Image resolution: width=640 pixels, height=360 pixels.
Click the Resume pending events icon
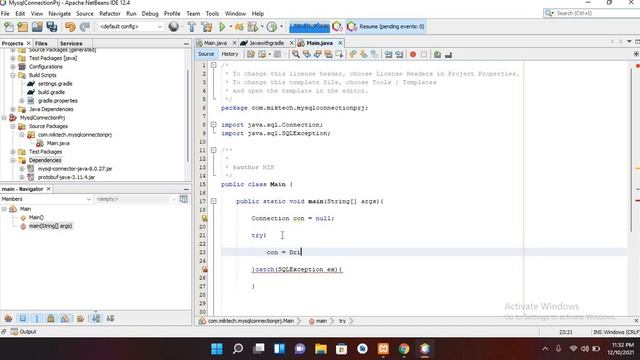click(x=351, y=27)
